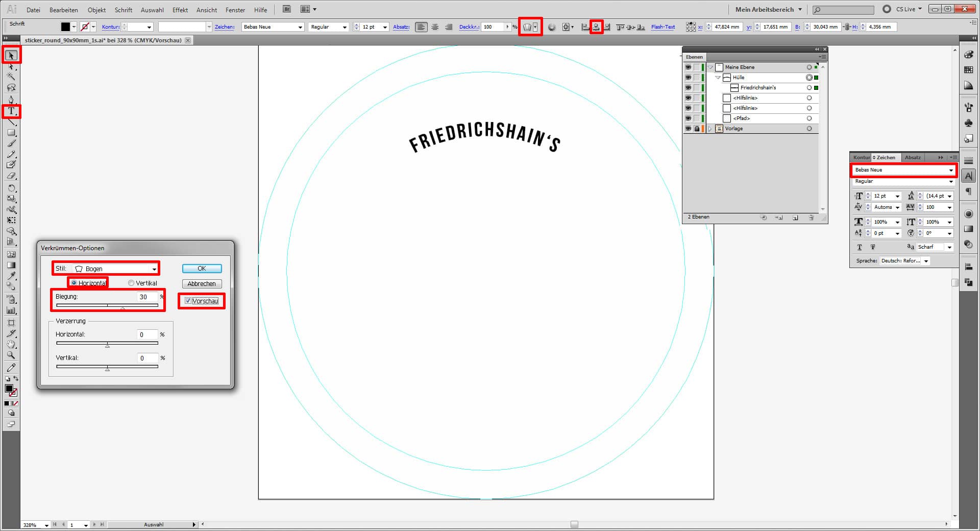Select the Type tool

pos(11,111)
